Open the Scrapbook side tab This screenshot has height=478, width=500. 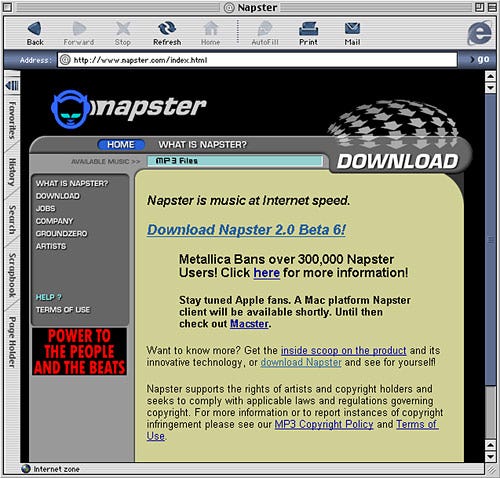(x=12, y=275)
